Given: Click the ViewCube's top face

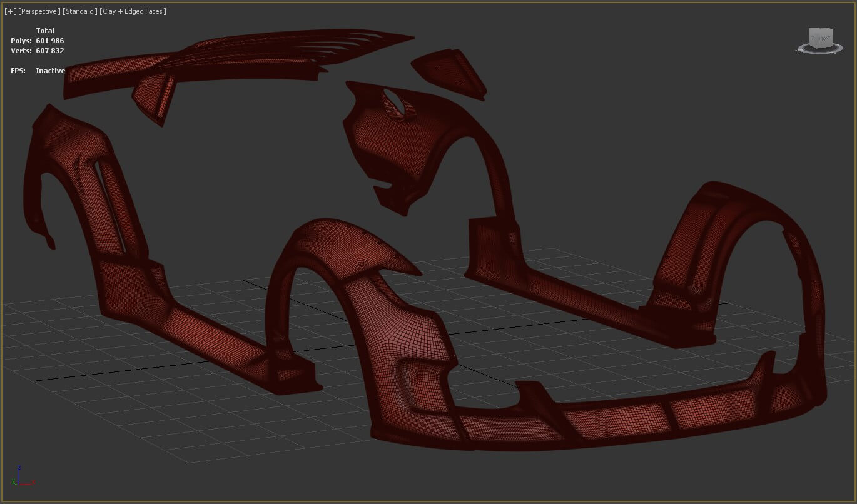Looking at the screenshot, I should [819, 30].
